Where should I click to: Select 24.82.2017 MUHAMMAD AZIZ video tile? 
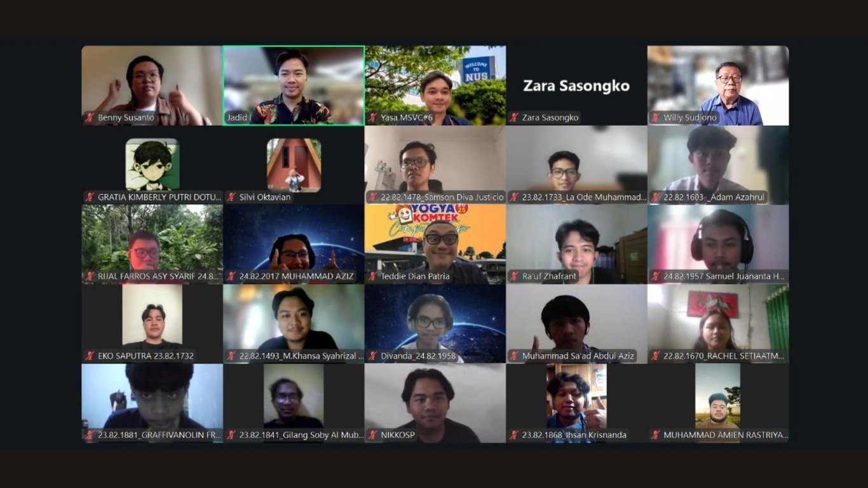point(294,244)
